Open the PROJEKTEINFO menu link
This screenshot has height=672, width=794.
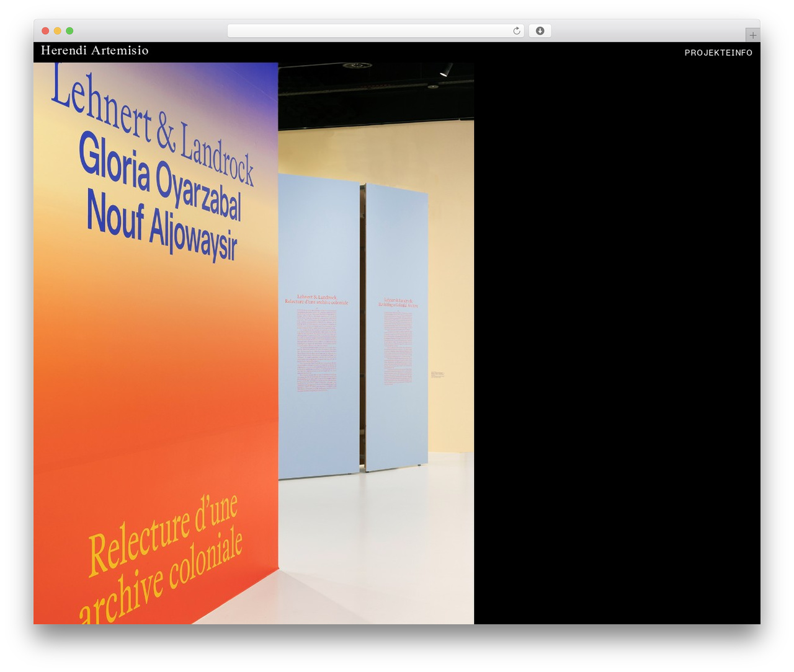tap(718, 53)
